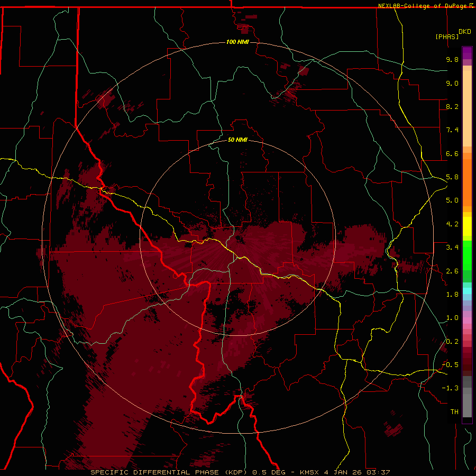Click the 9.0 legend value

452,83
